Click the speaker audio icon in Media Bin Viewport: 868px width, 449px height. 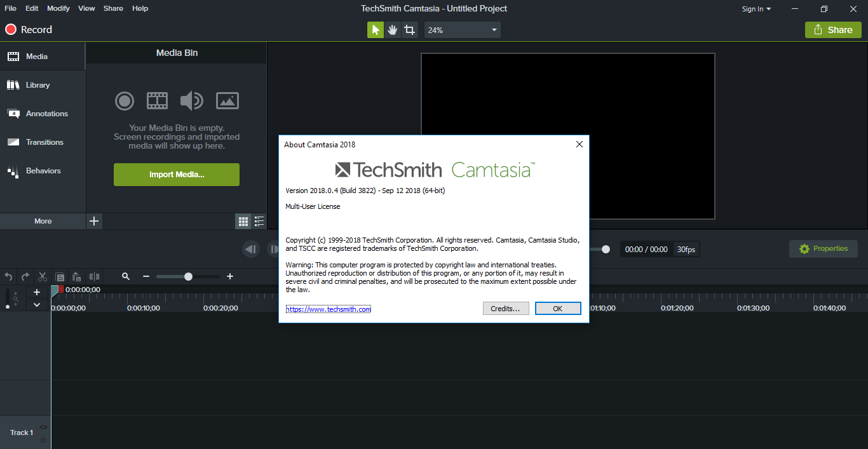191,100
